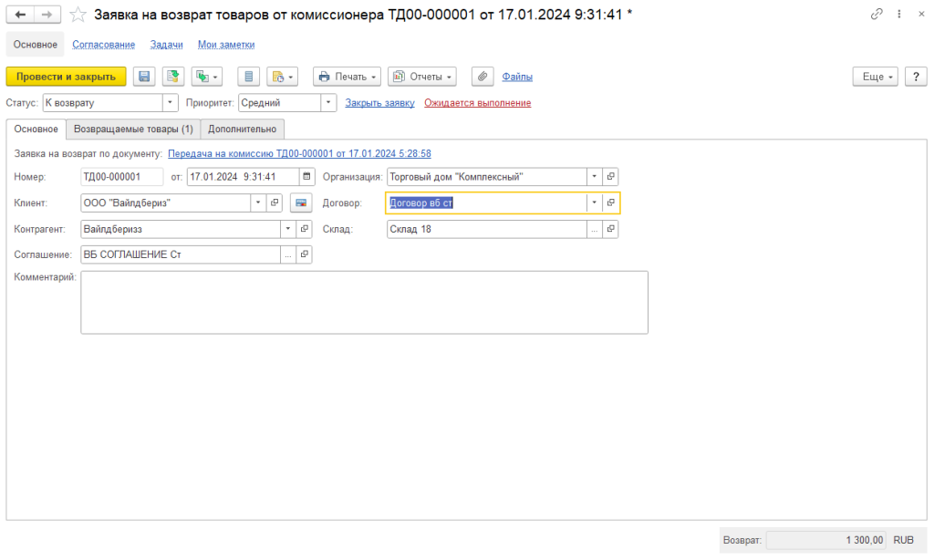Go forward with the right arrow button
Viewport: 934px width, 560px height.
click(x=47, y=15)
